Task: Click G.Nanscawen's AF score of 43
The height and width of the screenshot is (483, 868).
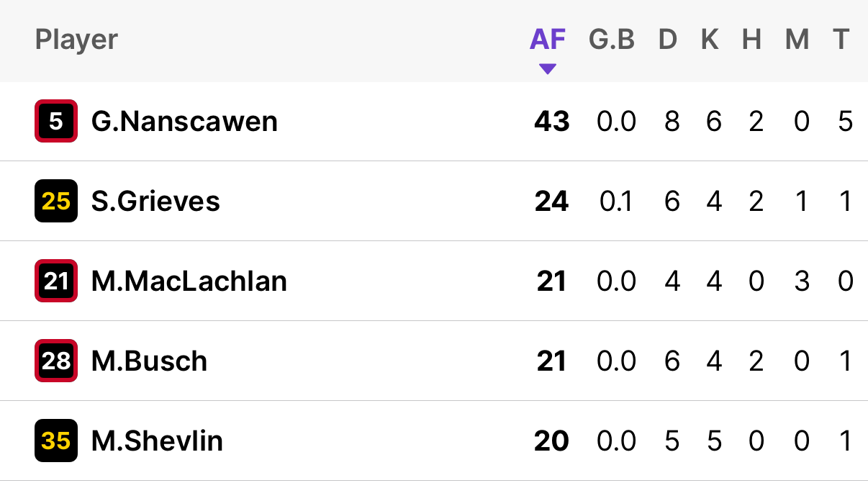Action: coord(551,121)
